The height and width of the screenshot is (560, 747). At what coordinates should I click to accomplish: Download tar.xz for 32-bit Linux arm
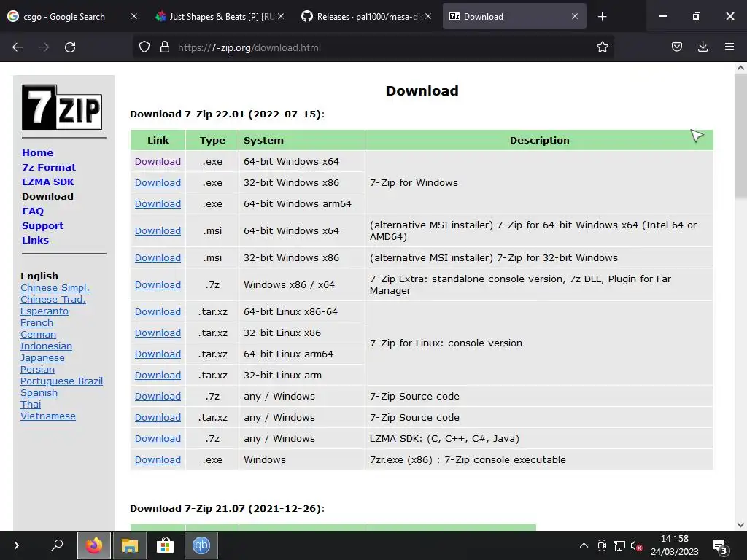(158, 376)
